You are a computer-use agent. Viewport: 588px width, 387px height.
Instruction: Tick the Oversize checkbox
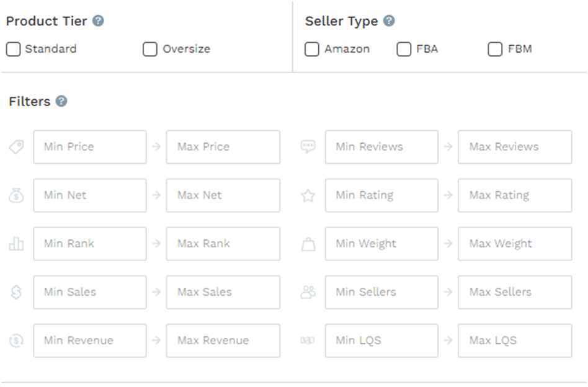click(x=150, y=49)
